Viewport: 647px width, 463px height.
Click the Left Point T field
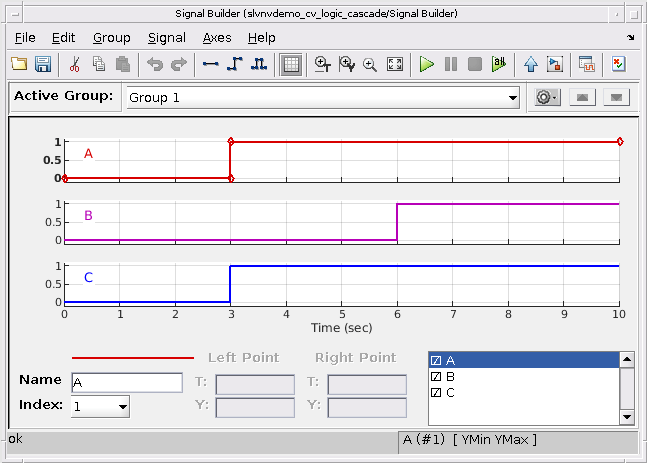[x=255, y=385]
